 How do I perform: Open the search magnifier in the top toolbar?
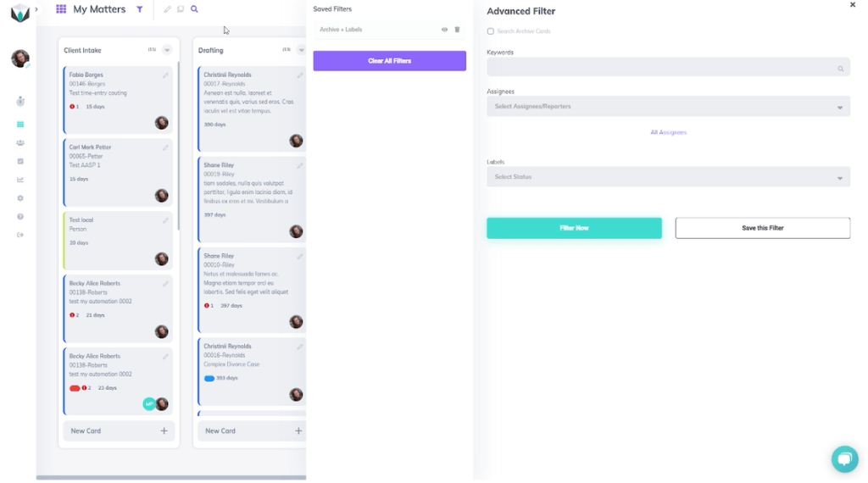tap(194, 9)
